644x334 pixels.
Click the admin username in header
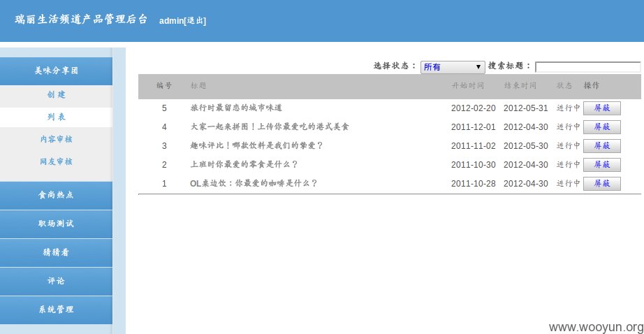171,20
